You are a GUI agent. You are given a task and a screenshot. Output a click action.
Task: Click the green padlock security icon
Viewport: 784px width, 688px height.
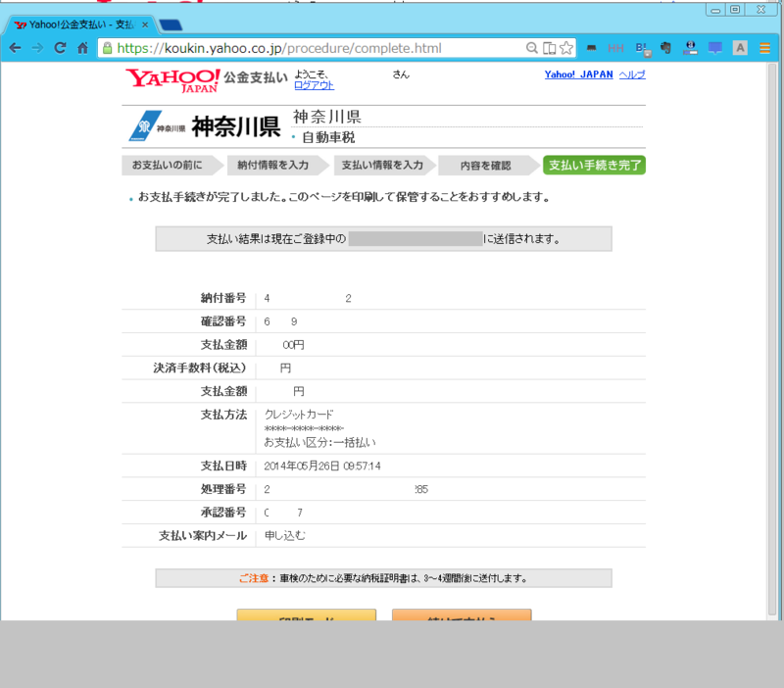pyautogui.click(x=107, y=48)
